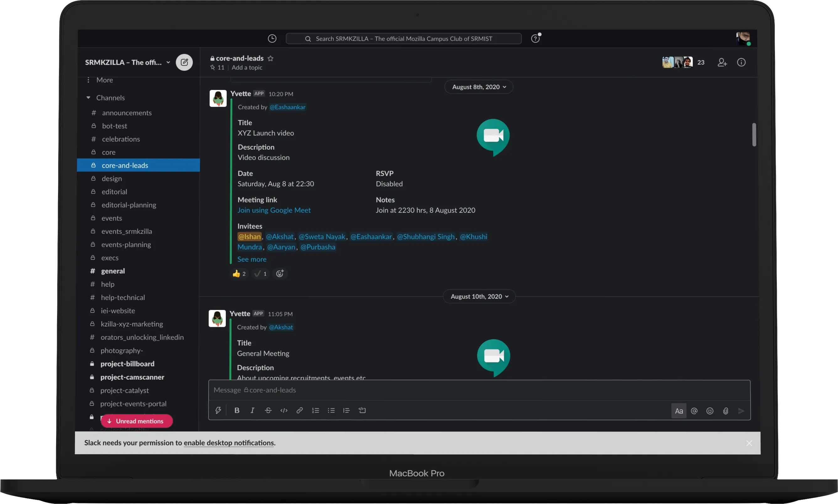Open Yvette app profile on 10:20 PM message
Image resolution: width=838 pixels, height=504 pixels.
pyautogui.click(x=241, y=94)
